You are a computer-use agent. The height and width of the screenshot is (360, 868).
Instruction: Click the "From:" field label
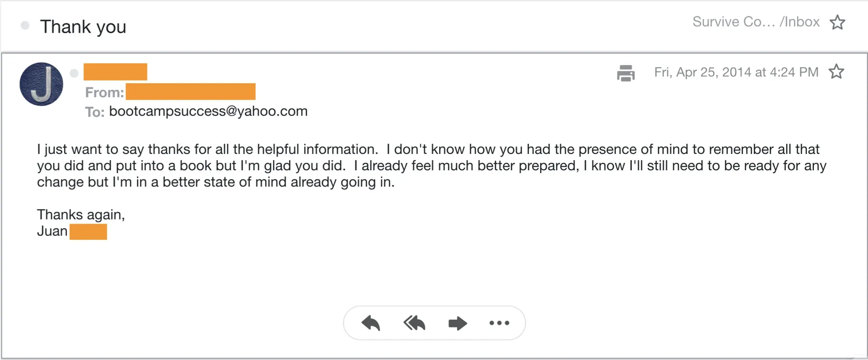click(x=105, y=92)
